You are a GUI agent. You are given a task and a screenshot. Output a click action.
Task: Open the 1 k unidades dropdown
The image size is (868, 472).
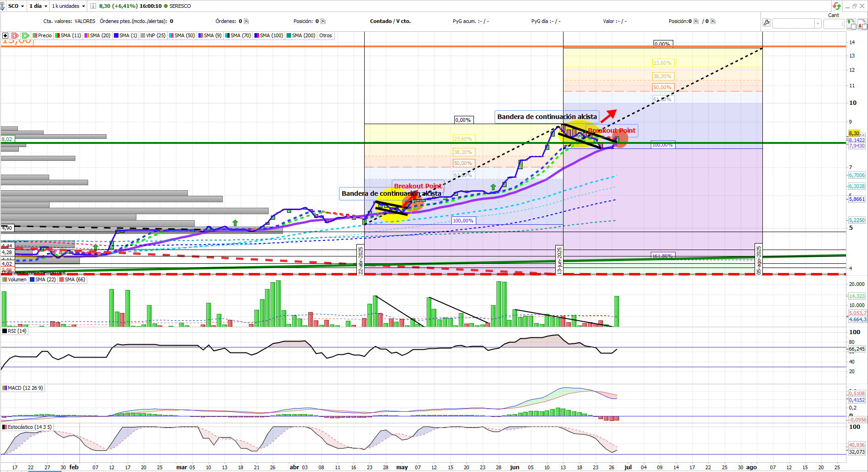coord(68,6)
